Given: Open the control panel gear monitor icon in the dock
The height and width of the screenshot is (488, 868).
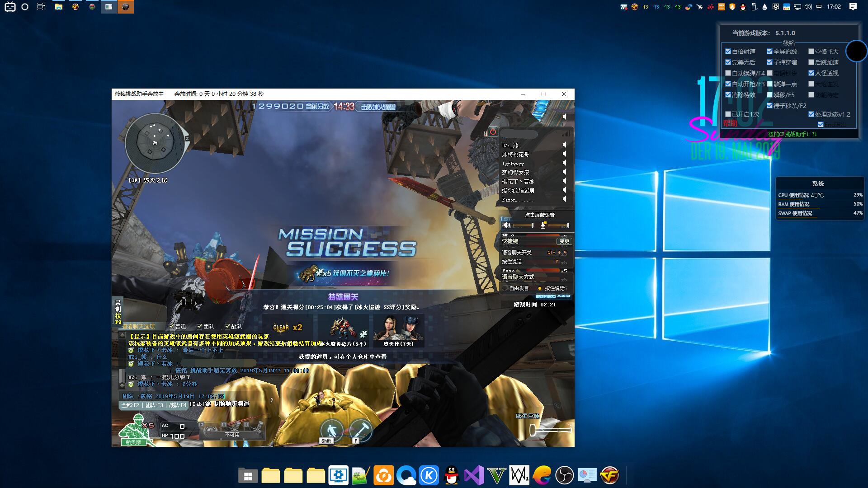Looking at the screenshot, I should pyautogui.click(x=338, y=475).
